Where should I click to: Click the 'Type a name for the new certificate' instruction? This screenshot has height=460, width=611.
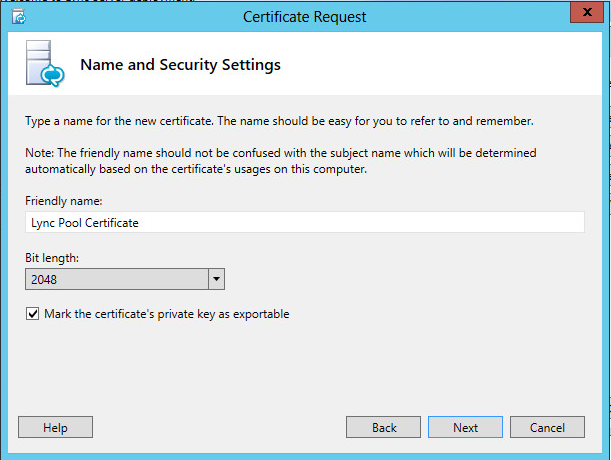point(279,122)
